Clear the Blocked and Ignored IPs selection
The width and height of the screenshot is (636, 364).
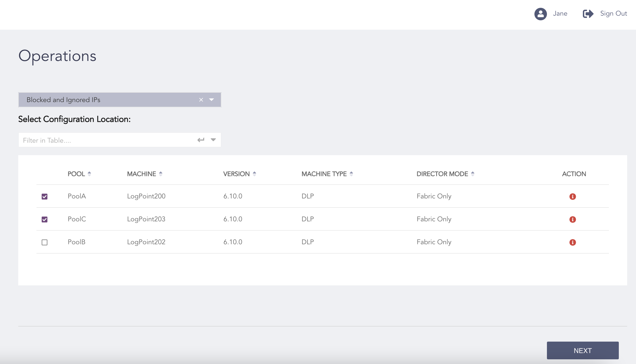click(201, 100)
